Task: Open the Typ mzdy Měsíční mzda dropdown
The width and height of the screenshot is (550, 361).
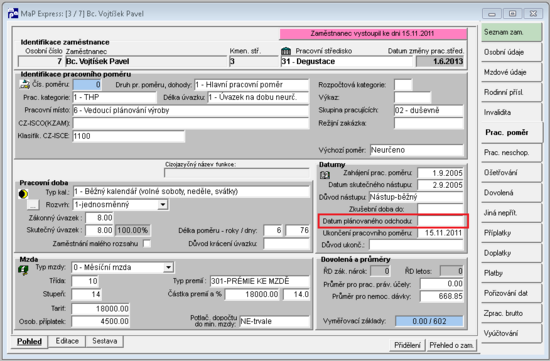Action: pyautogui.click(x=169, y=267)
